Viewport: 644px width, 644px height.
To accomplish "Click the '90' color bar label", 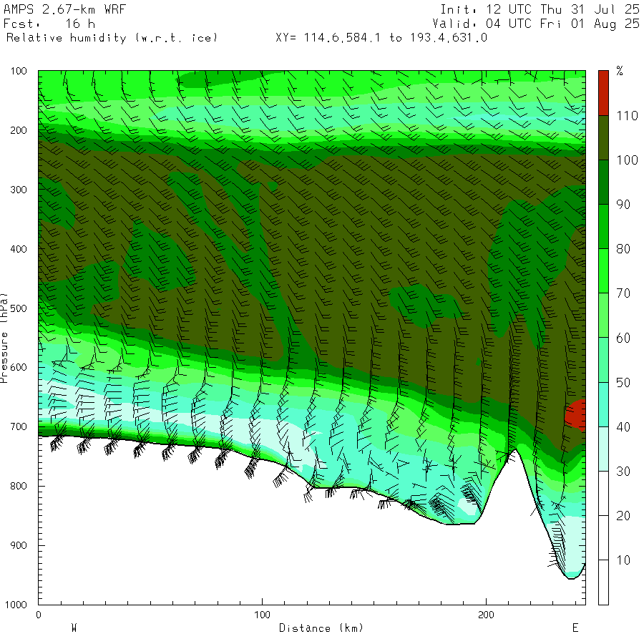I will click(623, 205).
